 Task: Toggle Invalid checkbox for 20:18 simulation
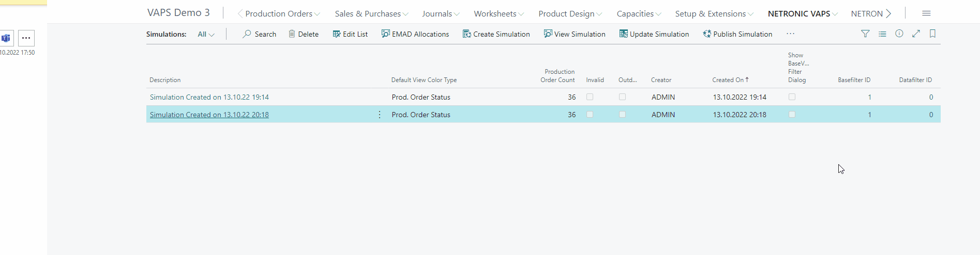point(590,115)
